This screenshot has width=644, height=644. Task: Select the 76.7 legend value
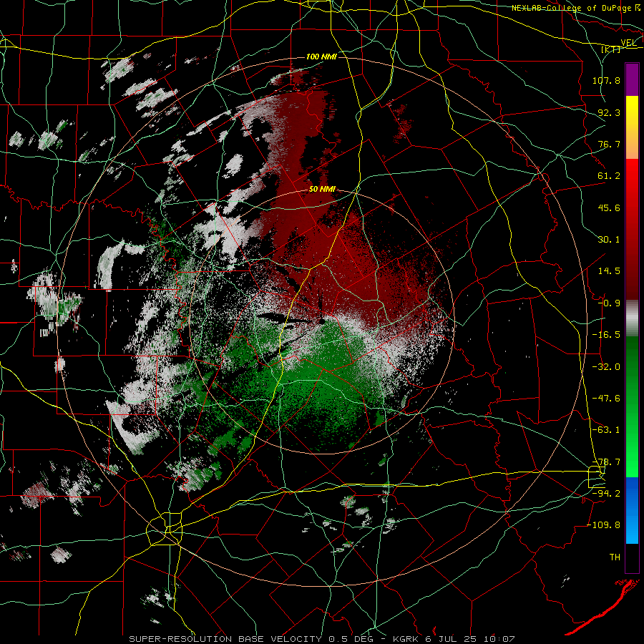(x=609, y=144)
